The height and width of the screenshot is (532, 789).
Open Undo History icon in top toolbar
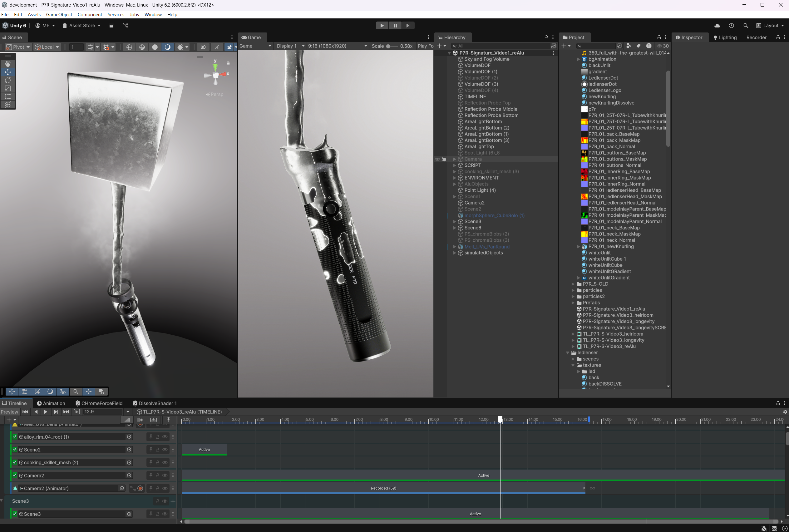[x=731, y=26]
